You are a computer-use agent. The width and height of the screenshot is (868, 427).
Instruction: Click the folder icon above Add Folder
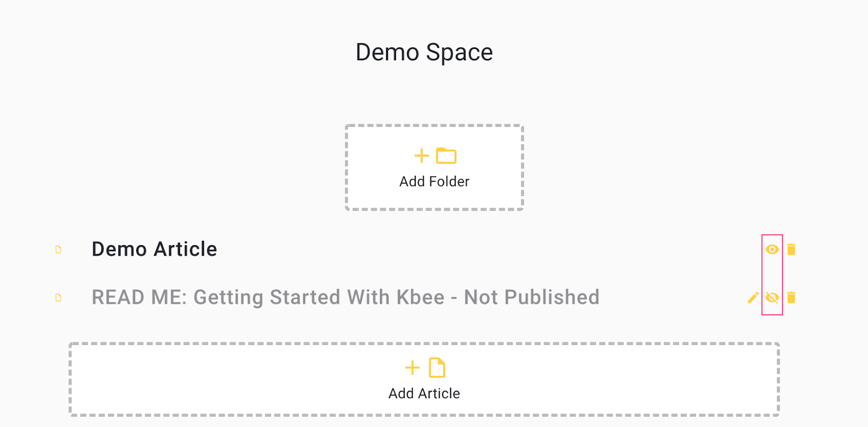pos(446,156)
